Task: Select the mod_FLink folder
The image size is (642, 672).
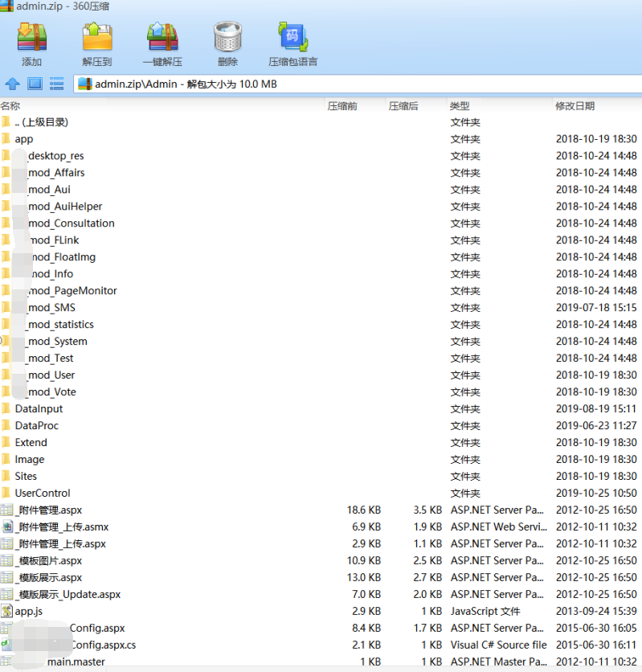Action: click(x=55, y=240)
